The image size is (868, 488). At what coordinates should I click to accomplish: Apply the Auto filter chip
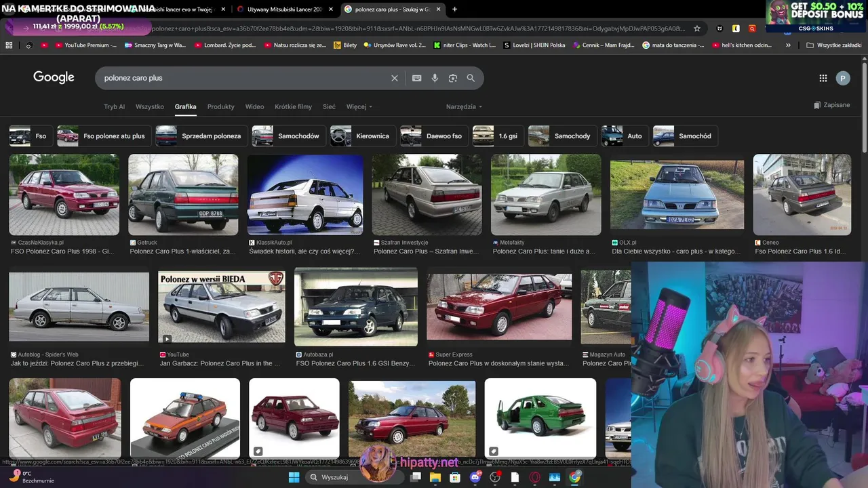(625, 136)
